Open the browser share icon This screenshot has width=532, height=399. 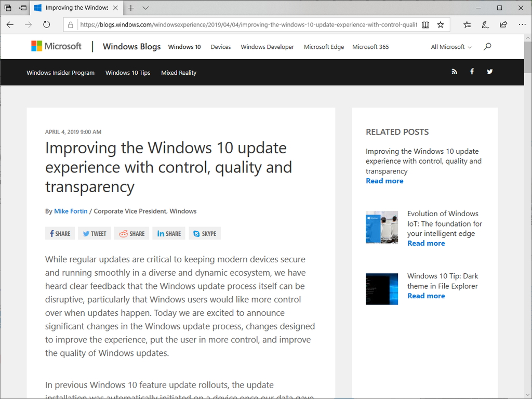point(503,24)
